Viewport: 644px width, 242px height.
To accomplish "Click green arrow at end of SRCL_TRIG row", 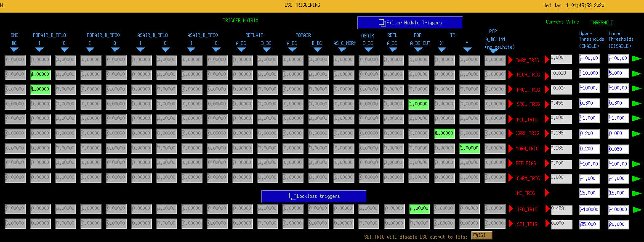I will 637,103.
